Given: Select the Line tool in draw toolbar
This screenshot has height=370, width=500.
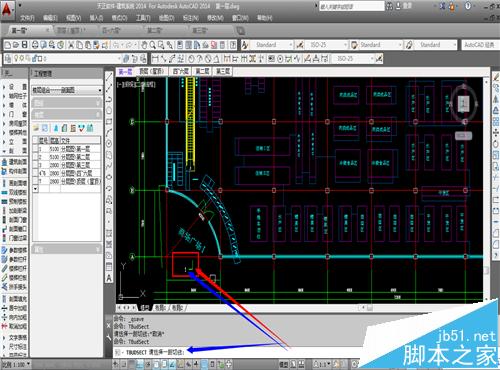Looking at the screenshot, I should point(109,78).
